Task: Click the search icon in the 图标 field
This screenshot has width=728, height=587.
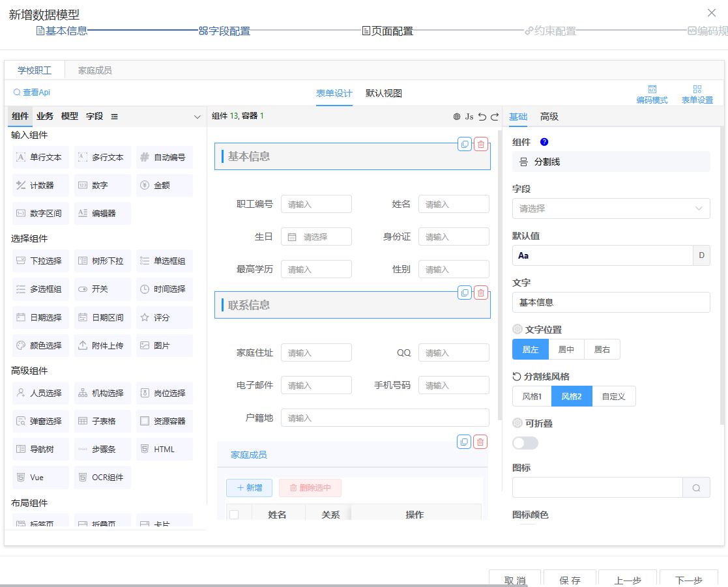Action: [696, 487]
